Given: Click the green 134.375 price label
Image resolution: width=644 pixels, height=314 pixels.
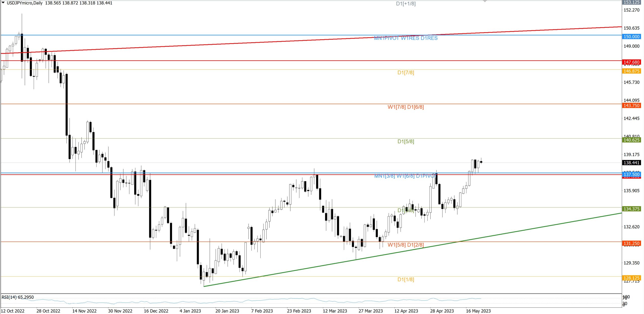Looking at the screenshot, I should pyautogui.click(x=631, y=209).
